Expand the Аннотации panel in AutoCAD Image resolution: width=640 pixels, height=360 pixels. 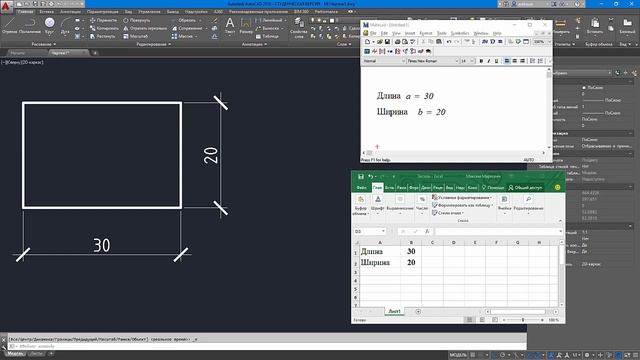coord(255,44)
